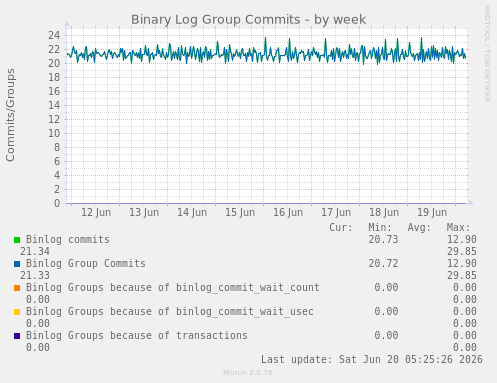Click the 'Cur:' column header
Image resolution: width=497 pixels, height=383 pixels.
click(341, 228)
